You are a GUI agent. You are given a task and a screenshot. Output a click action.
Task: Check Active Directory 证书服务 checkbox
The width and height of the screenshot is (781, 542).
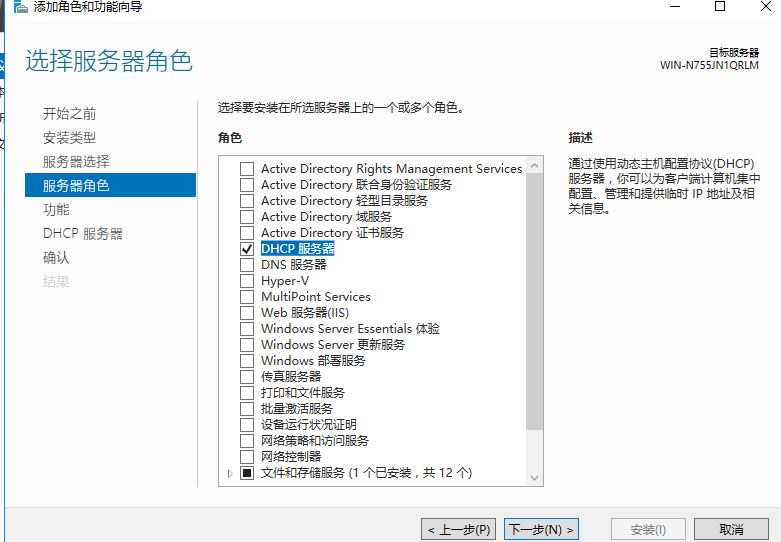(247, 233)
